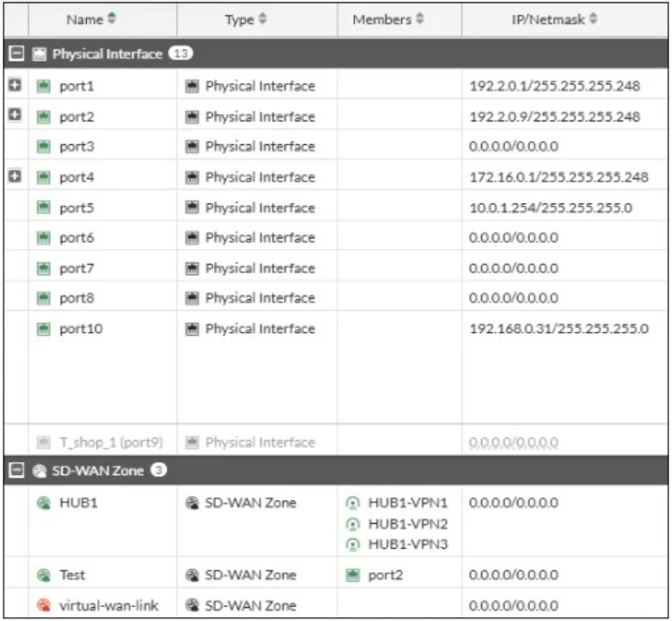672x621 pixels.
Task: Select the greyed-out T_shop_1 (port9) row
Action: coord(93,442)
